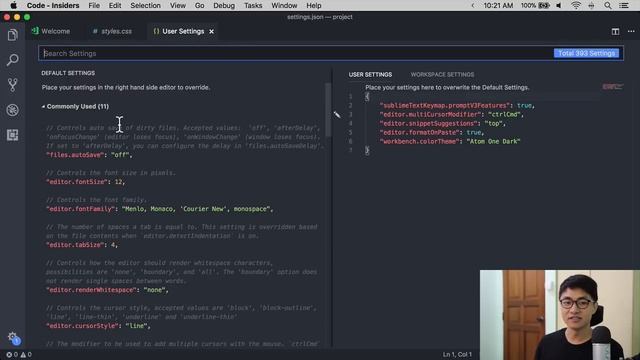Screen dimensions: 640x360
Task: Click the "editor.cursorStyle": "line" setting line
Action: pos(98,326)
